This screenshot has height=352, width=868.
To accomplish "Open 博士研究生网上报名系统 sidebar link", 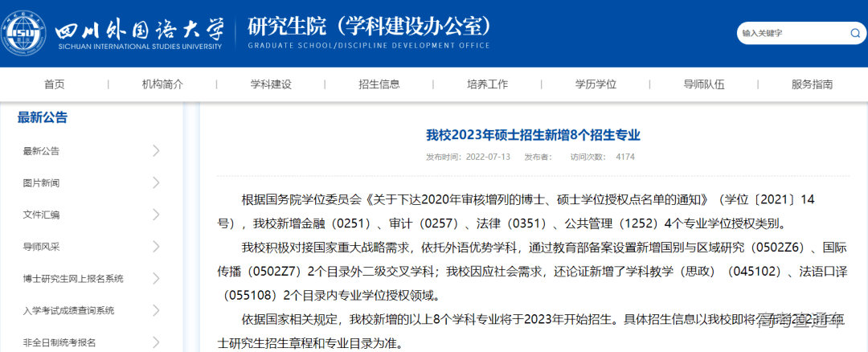I will (73, 279).
